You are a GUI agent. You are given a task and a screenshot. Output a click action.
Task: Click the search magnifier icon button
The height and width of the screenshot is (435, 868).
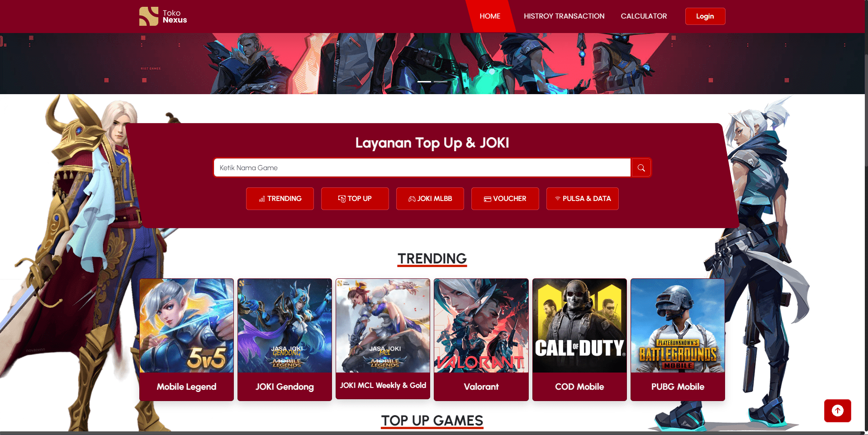click(641, 168)
